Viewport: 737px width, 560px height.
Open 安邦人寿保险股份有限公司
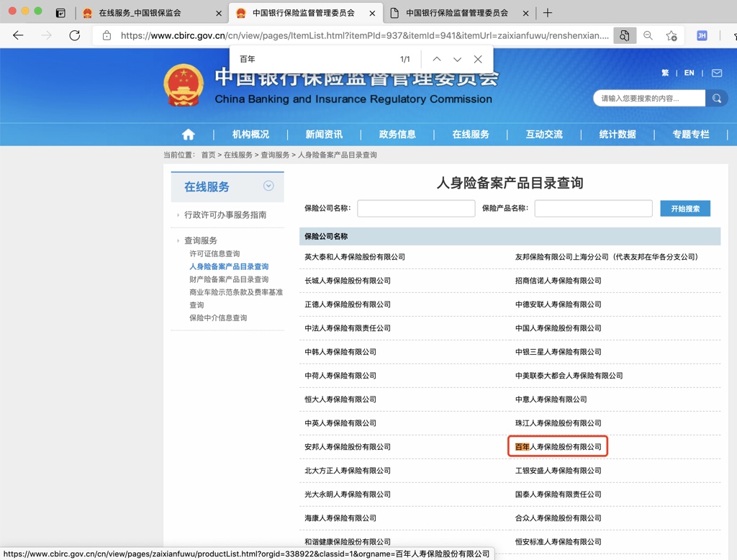point(348,447)
